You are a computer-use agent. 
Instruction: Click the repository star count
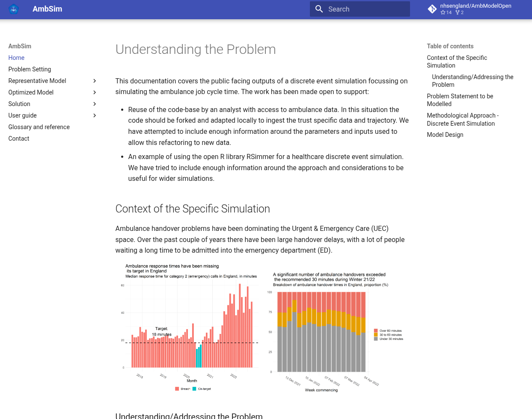coord(446,12)
